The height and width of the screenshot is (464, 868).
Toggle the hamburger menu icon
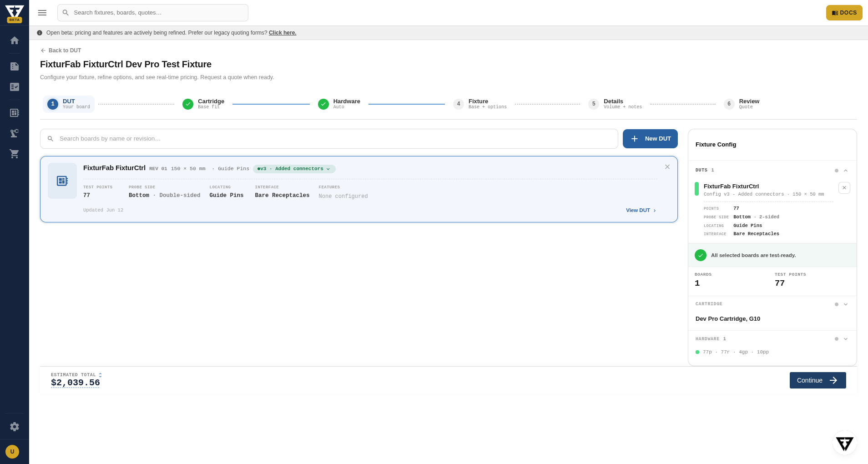[x=42, y=13]
